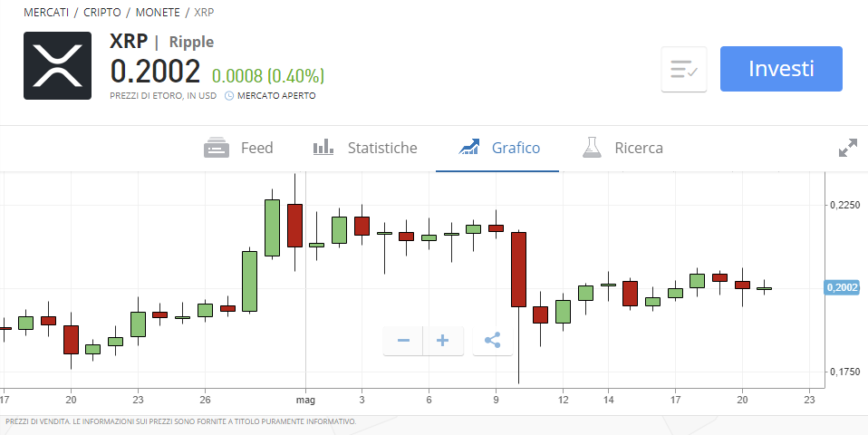Image resolution: width=868 pixels, height=435 pixels.
Task: Switch to the Statistiche tab
Action: 381,148
